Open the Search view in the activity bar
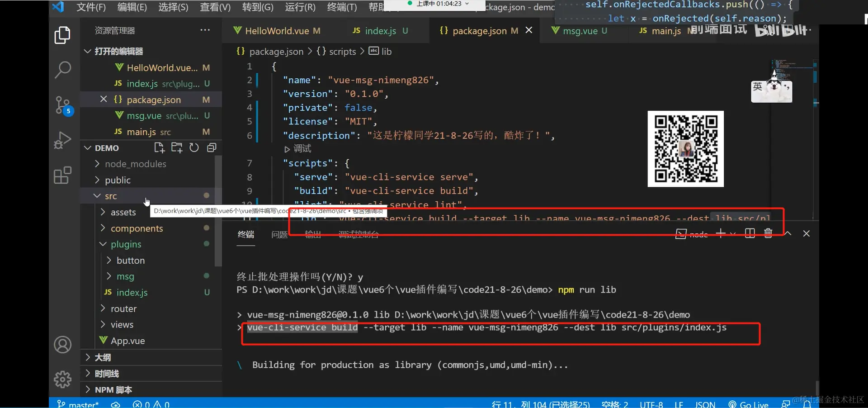 pyautogui.click(x=62, y=70)
